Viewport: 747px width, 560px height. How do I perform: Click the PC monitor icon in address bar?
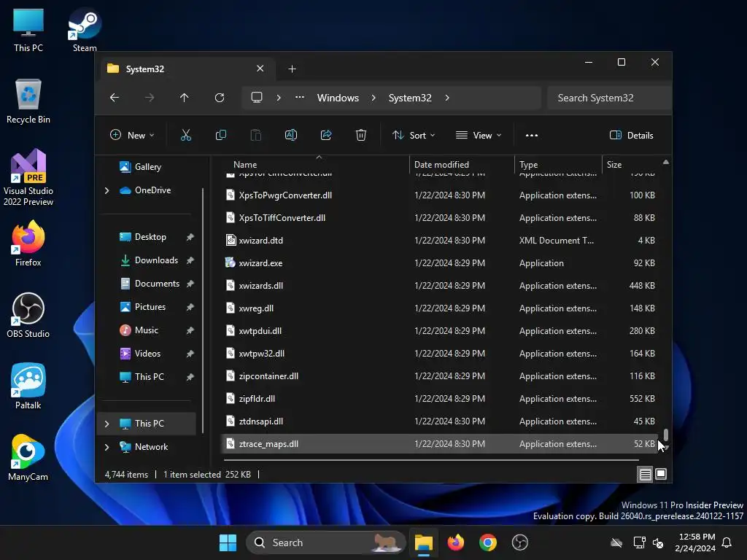257,98
